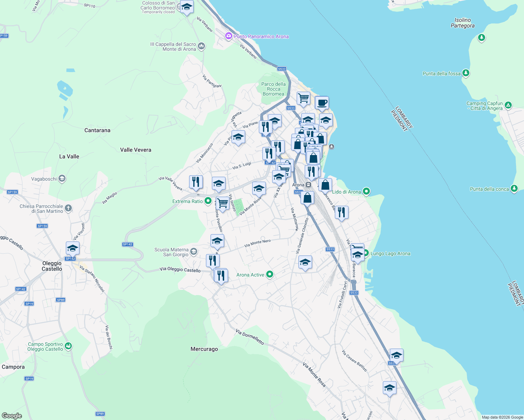Image resolution: width=524 pixels, height=420 pixels.
Task: Click the Punto Panoramico Arona purple label
Action: coord(261,36)
